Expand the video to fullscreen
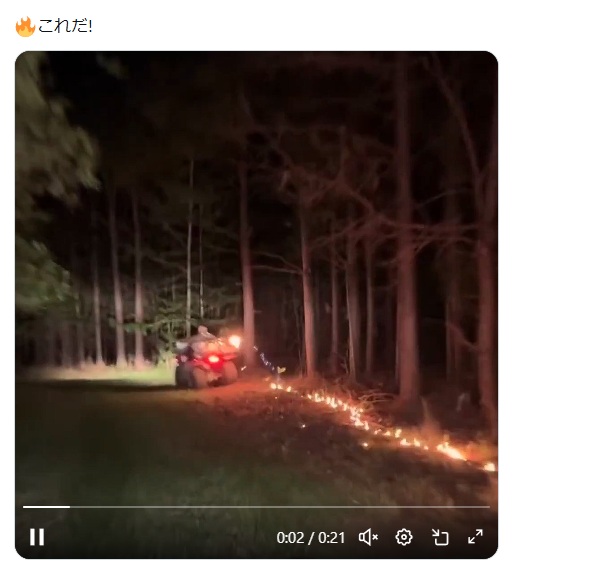 point(475,536)
